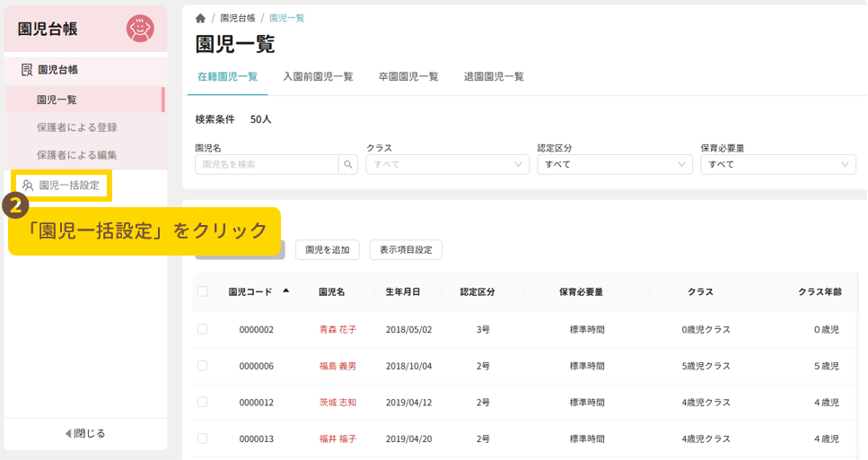
Task: Click the 園児台帳 ledger icon in sidebar
Action: [x=27, y=70]
